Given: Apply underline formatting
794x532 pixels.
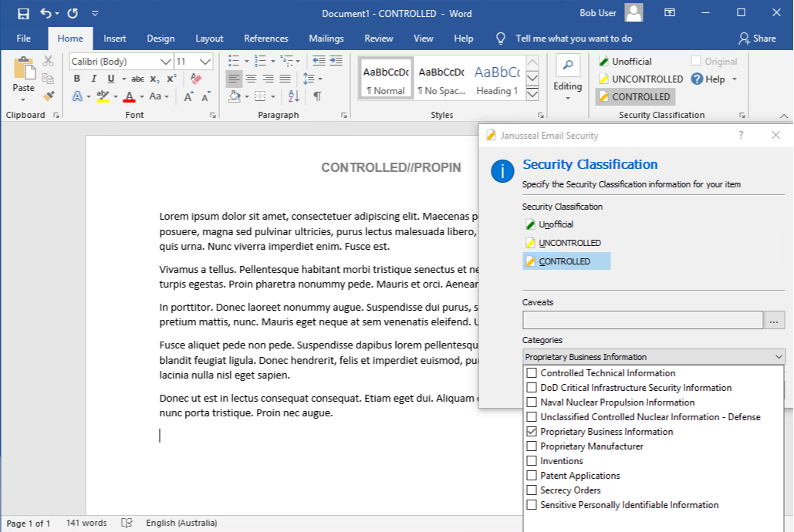Looking at the screenshot, I should 110,79.
